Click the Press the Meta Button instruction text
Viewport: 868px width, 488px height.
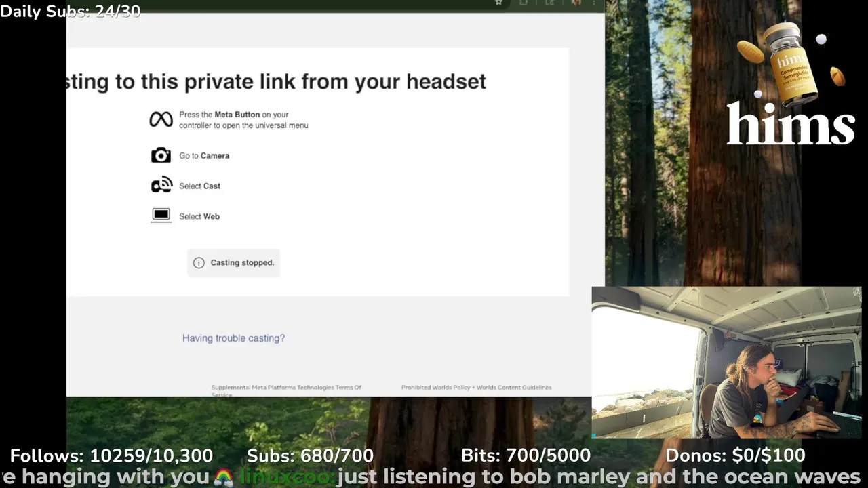[243, 120]
